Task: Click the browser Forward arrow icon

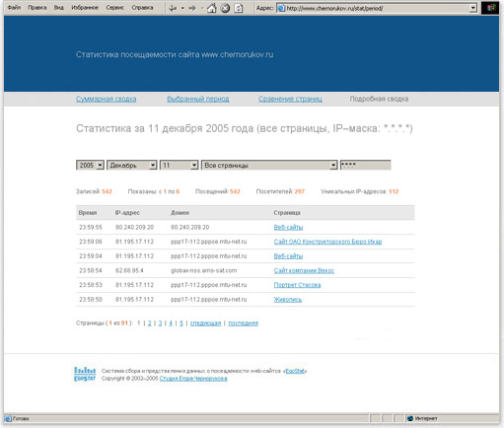Action: point(192,8)
